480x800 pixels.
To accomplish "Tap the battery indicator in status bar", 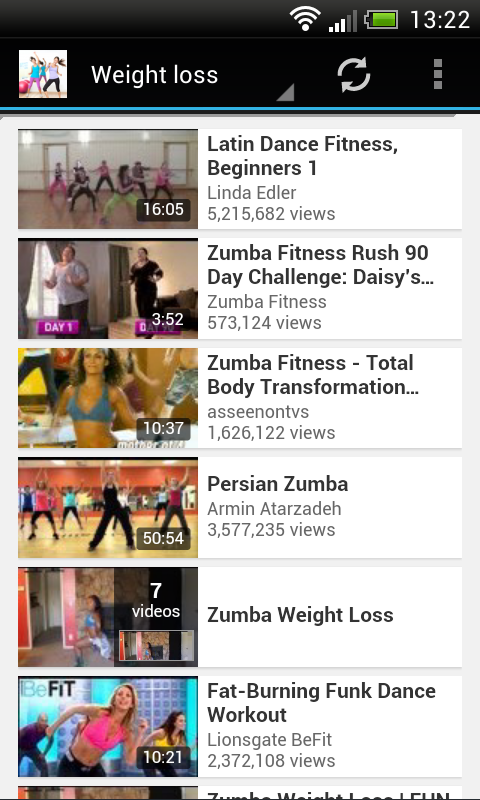I will (x=381, y=20).
